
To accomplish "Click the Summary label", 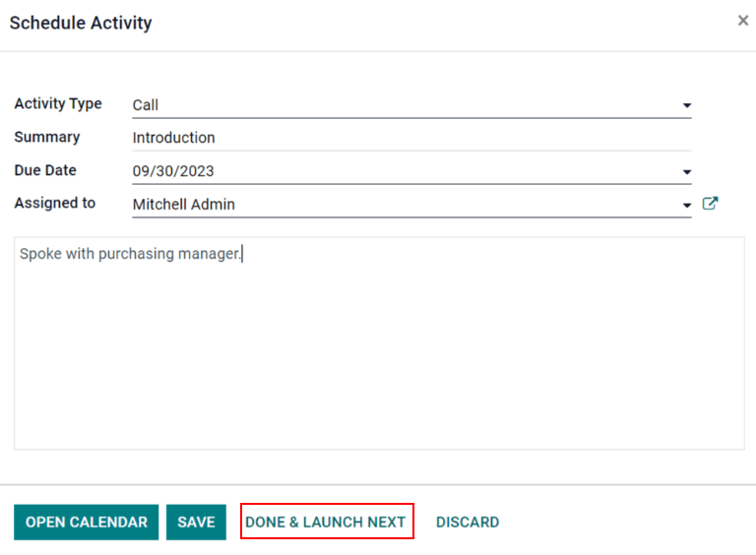I will pos(47,138).
